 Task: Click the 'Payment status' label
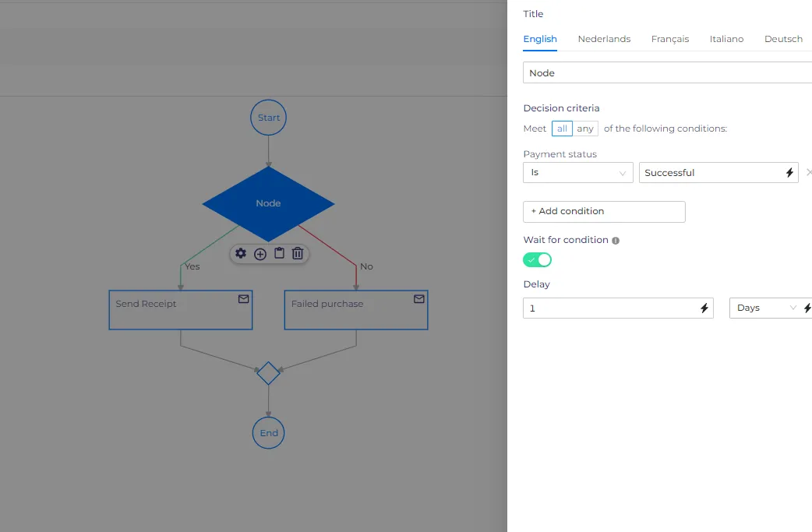point(560,154)
